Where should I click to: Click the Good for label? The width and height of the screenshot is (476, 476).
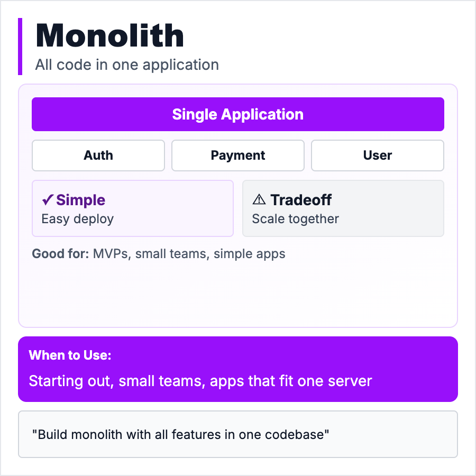[x=60, y=254]
